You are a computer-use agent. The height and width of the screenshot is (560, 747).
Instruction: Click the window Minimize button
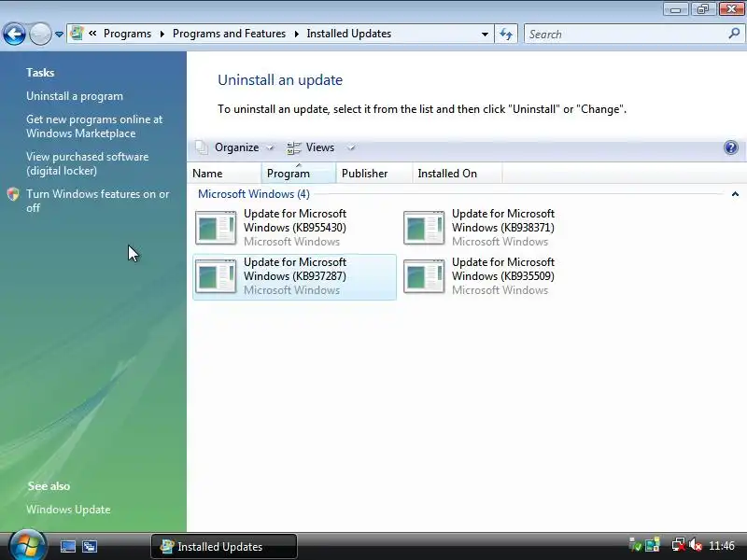676,9
